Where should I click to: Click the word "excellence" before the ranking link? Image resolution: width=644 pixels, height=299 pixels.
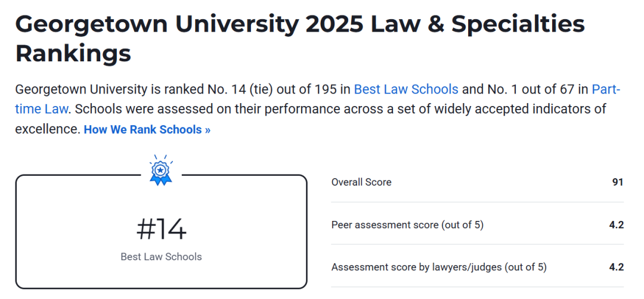coord(47,129)
